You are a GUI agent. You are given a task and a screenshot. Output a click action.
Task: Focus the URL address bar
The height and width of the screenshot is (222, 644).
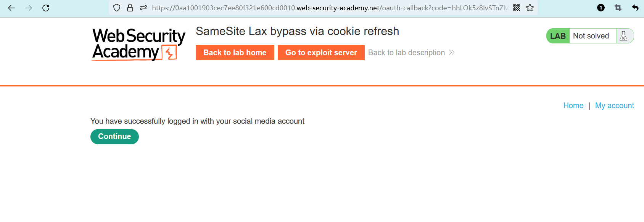(x=328, y=8)
